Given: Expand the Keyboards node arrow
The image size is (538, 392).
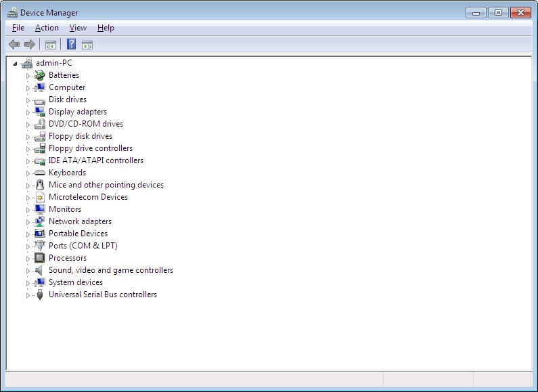Looking at the screenshot, I should point(28,173).
